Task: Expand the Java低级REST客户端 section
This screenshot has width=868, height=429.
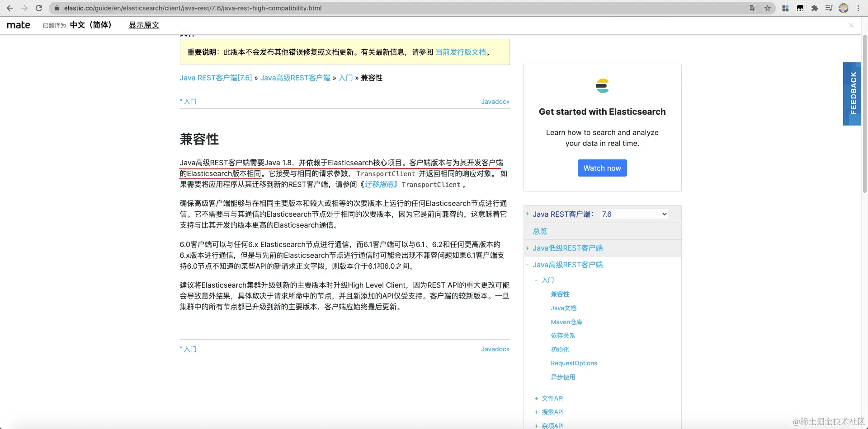Action: 528,248
